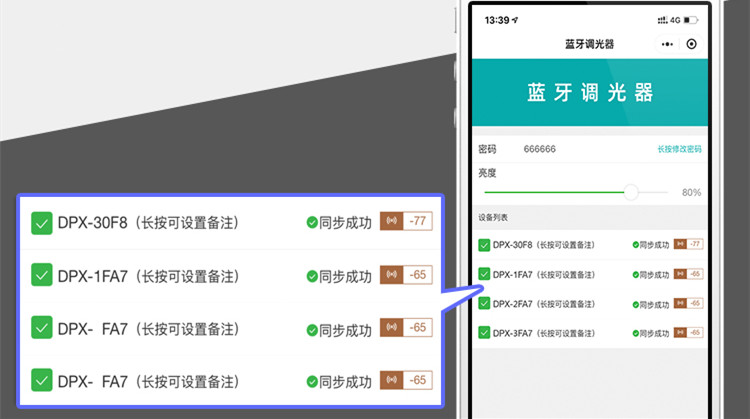The image size is (750, 419).
Task: Click the signal icon for DPX-30F8 on the phone
Action: click(681, 244)
